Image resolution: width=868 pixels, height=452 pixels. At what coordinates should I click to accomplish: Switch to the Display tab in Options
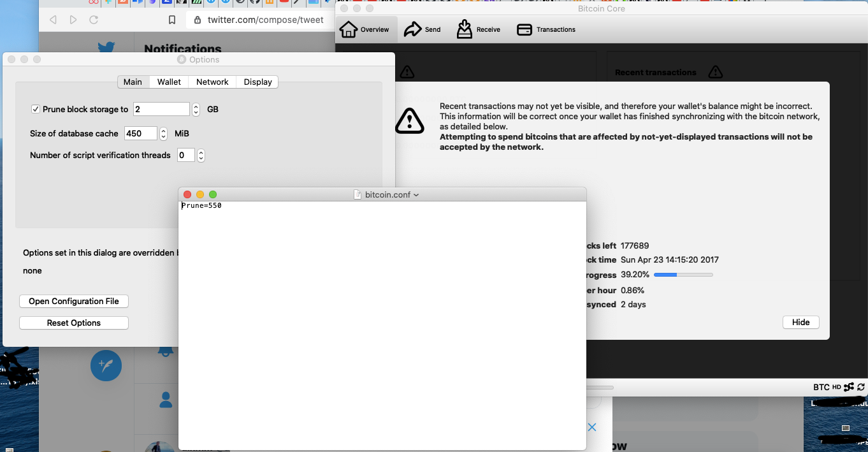pos(257,82)
